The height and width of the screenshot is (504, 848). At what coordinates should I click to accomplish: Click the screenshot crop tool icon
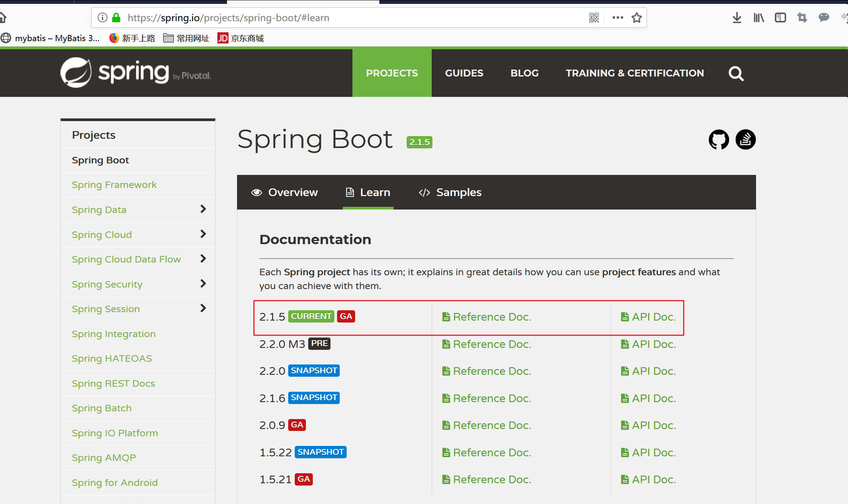[x=802, y=17]
